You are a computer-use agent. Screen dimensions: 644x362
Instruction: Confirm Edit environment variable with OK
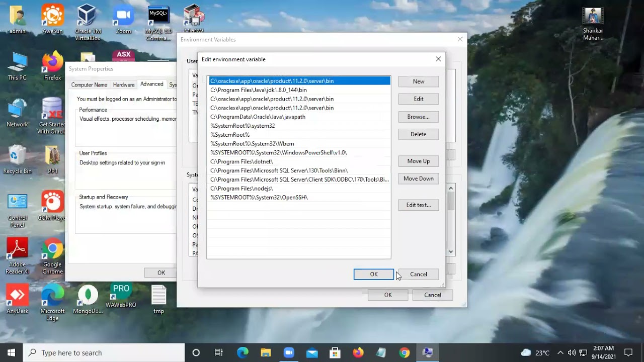[373, 274]
